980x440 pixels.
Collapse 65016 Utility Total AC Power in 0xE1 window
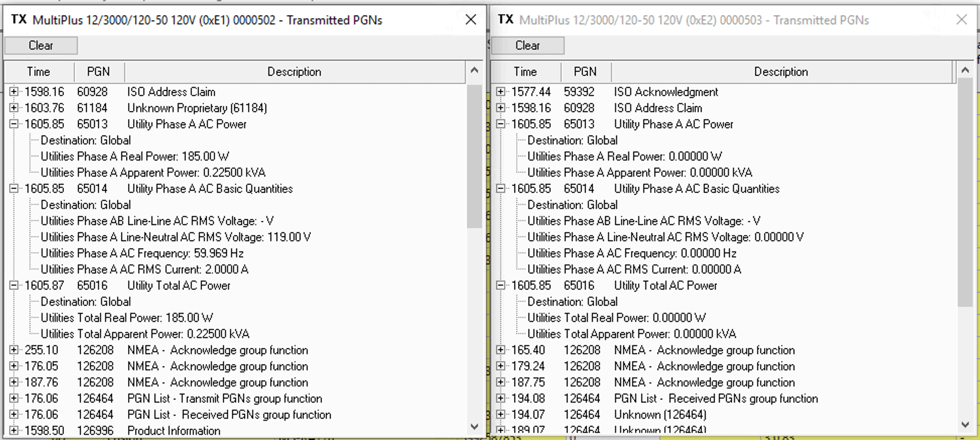(x=14, y=286)
